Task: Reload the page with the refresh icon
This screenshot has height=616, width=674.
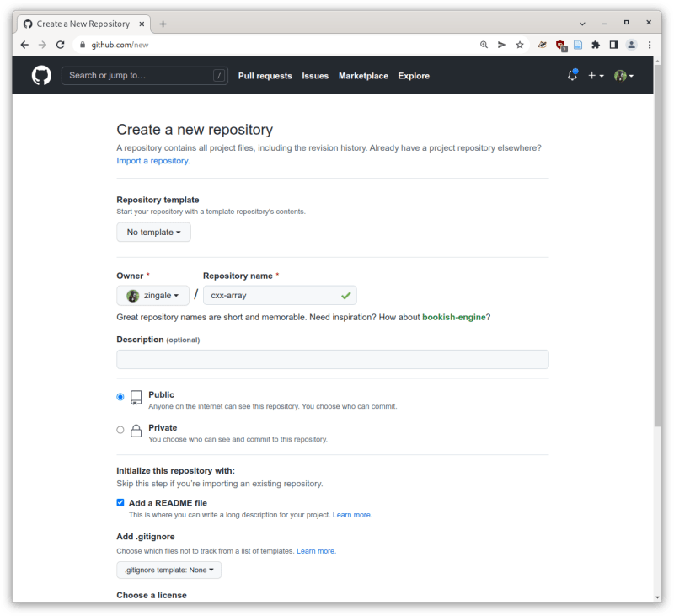Action: (x=60, y=45)
